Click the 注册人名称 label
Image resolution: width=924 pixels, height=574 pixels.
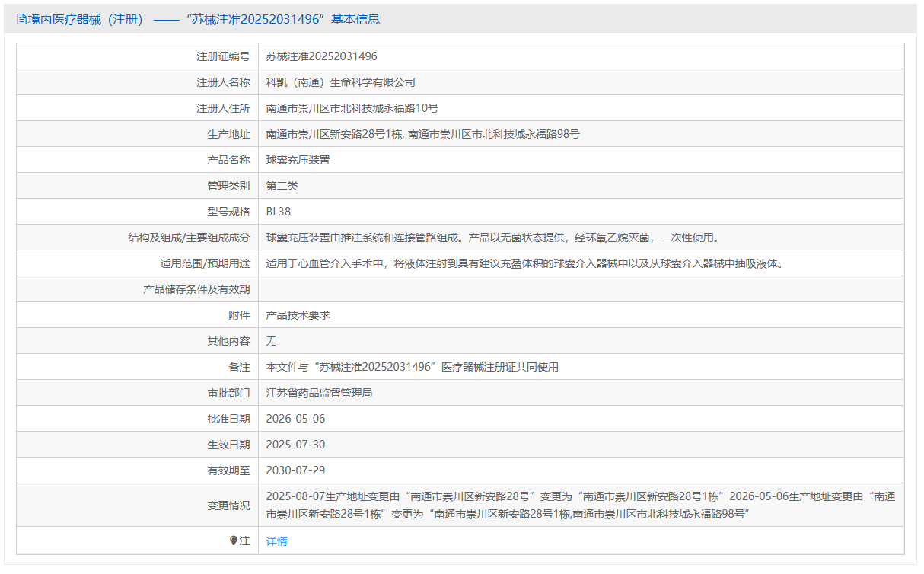pos(223,82)
